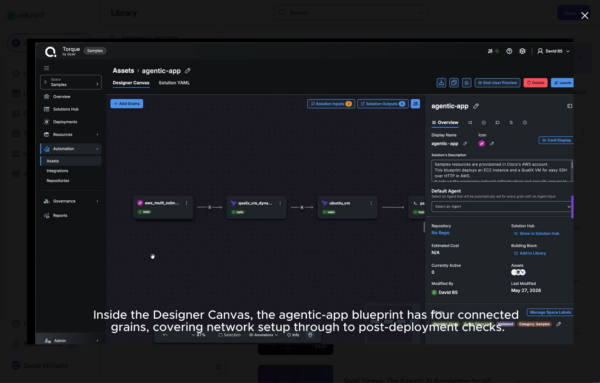Click the blue Launch button
Image resolution: width=600 pixels, height=383 pixels.
coord(562,83)
